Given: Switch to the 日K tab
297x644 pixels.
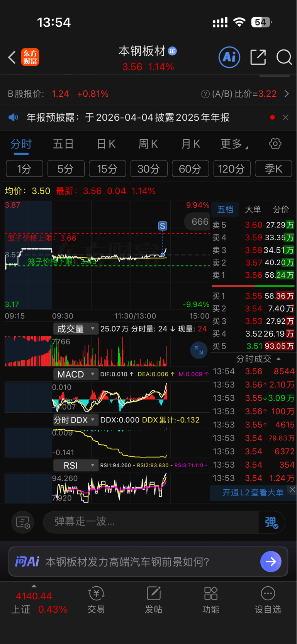Looking at the screenshot, I should pyautogui.click(x=106, y=144).
